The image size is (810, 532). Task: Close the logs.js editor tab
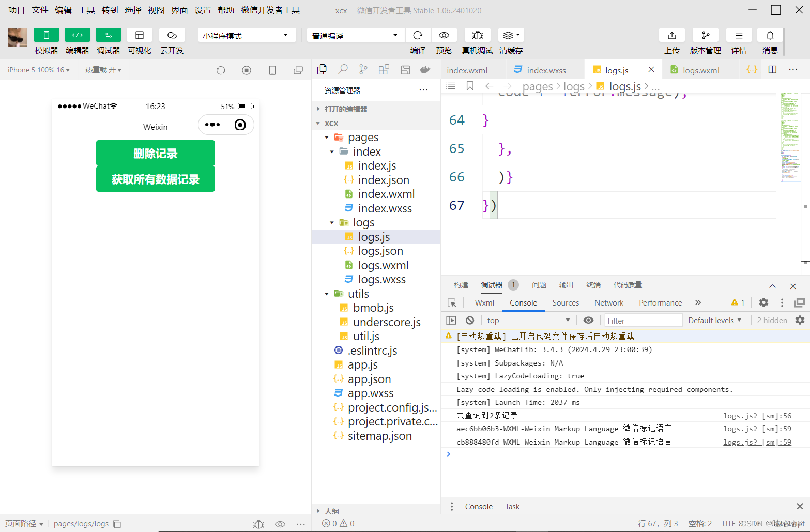[651, 69]
